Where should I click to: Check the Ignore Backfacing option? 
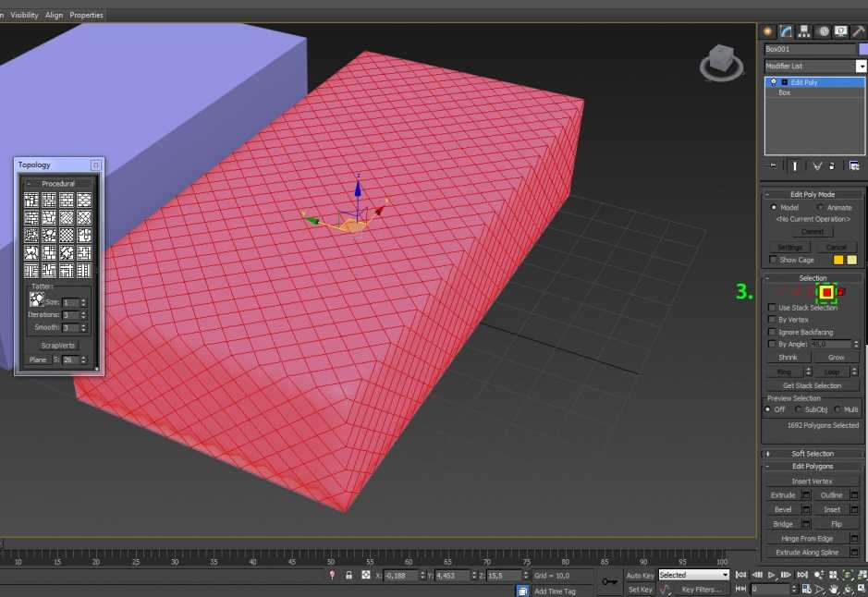coord(772,332)
